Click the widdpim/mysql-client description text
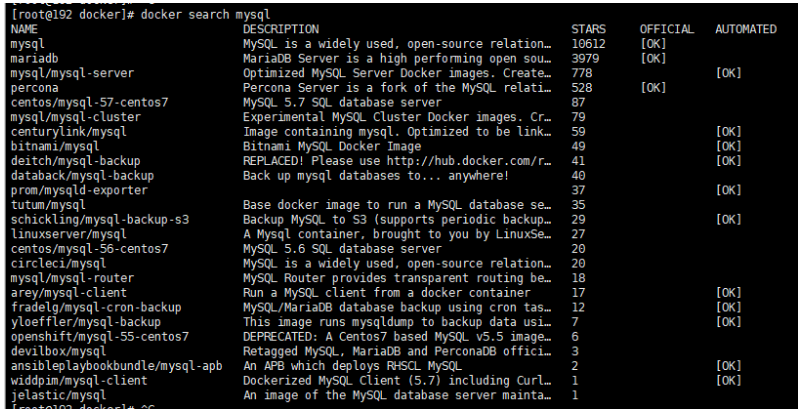 click(397, 380)
